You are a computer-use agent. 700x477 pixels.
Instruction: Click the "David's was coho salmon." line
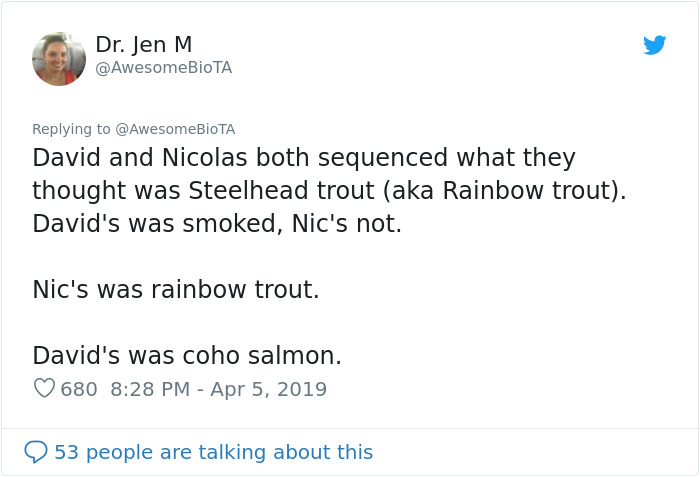click(186, 355)
